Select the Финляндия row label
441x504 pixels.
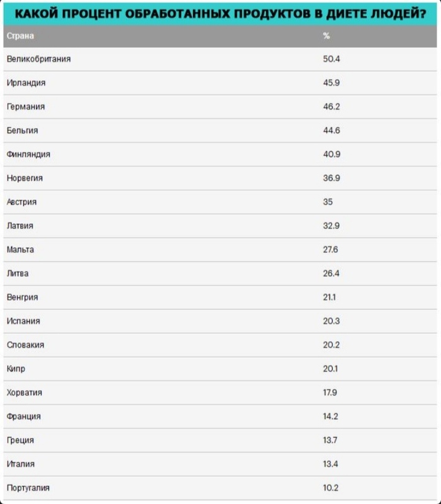pyautogui.click(x=28, y=154)
